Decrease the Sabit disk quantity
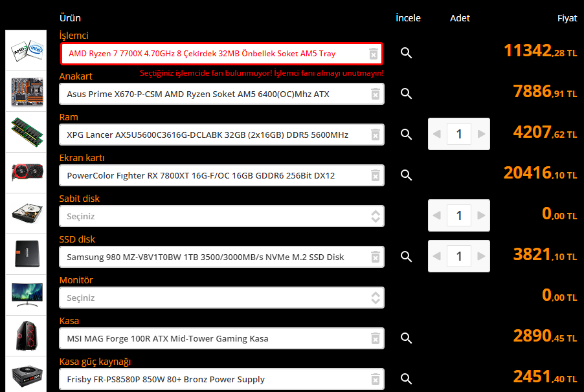Screen dimensions: 584x392 (437, 215)
